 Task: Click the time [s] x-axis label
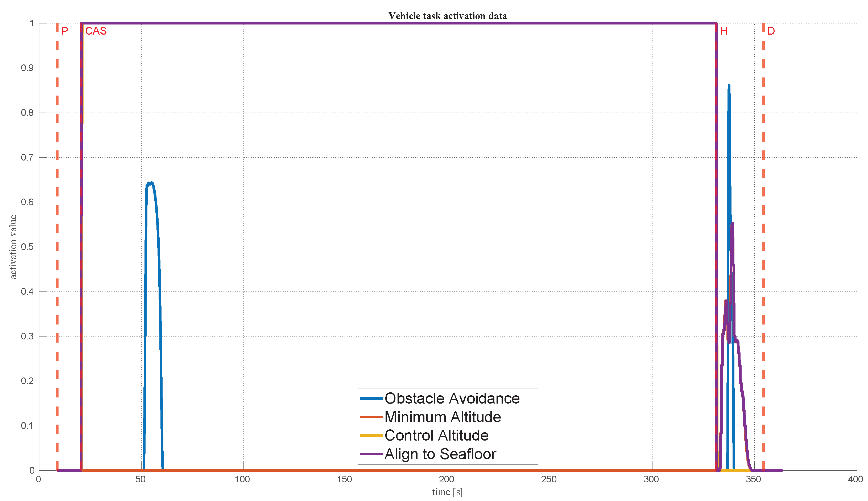coord(447,492)
